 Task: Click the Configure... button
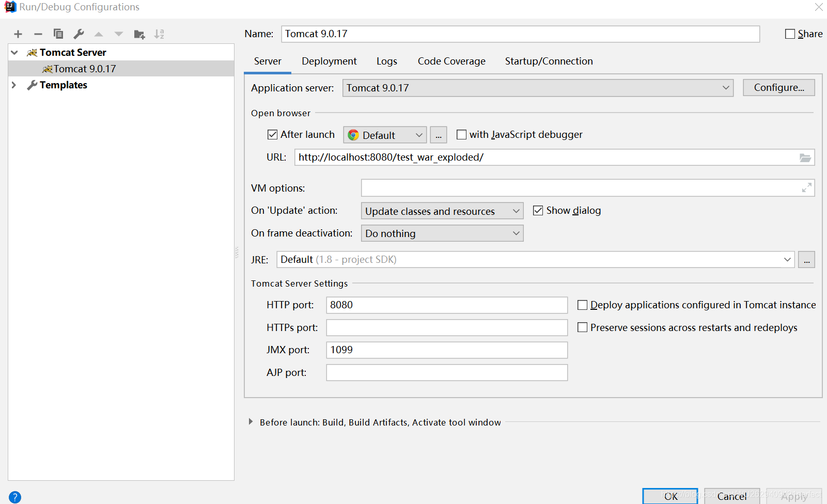(x=779, y=88)
